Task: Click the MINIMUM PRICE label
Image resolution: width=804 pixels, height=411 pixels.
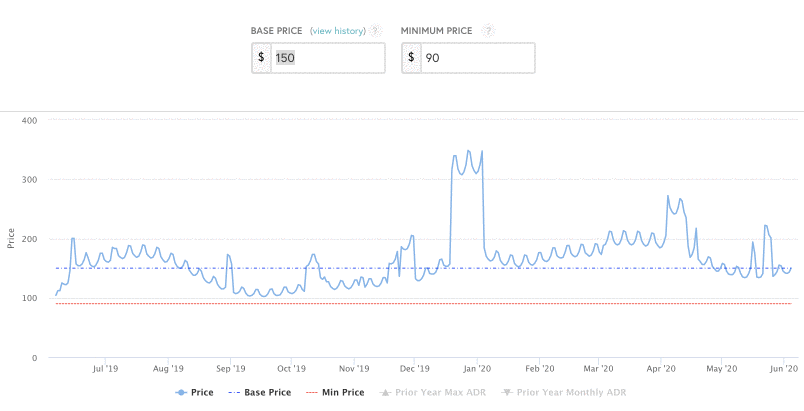Action: [436, 31]
